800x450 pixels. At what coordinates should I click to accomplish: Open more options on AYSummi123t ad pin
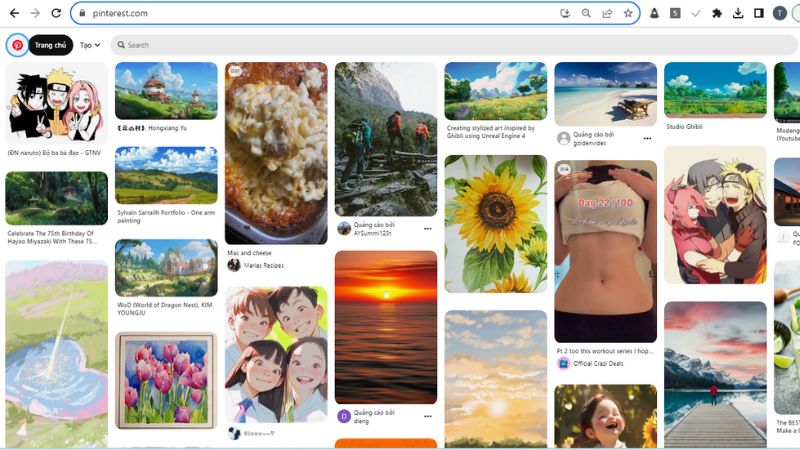tap(428, 228)
